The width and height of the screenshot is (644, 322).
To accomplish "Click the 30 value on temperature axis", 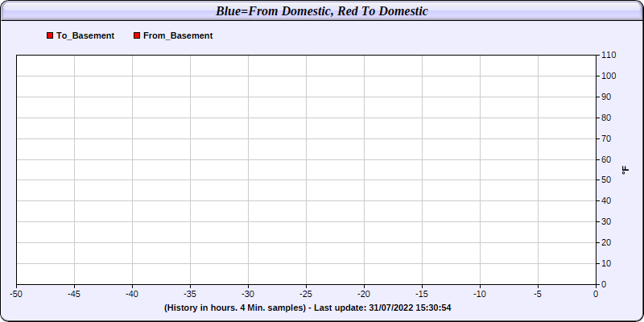I will tap(606, 222).
